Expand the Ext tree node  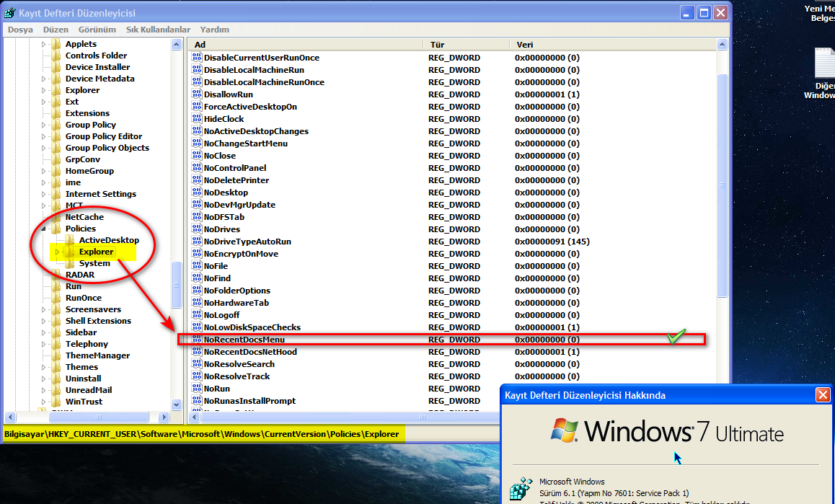tap(44, 102)
